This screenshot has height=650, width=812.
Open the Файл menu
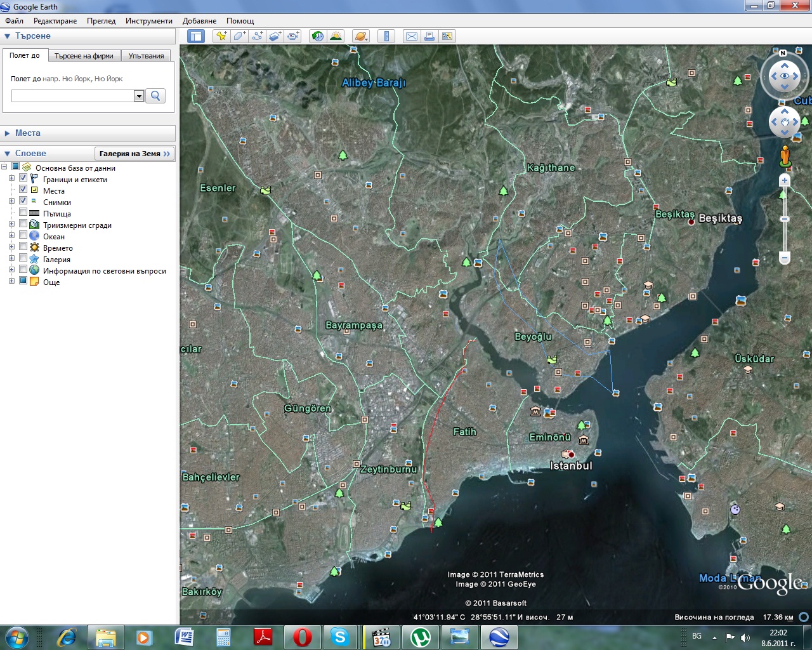tap(15, 21)
